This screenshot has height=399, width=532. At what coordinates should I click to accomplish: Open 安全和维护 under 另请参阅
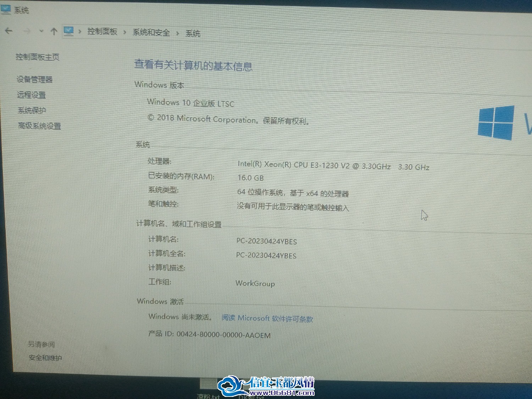point(45,358)
